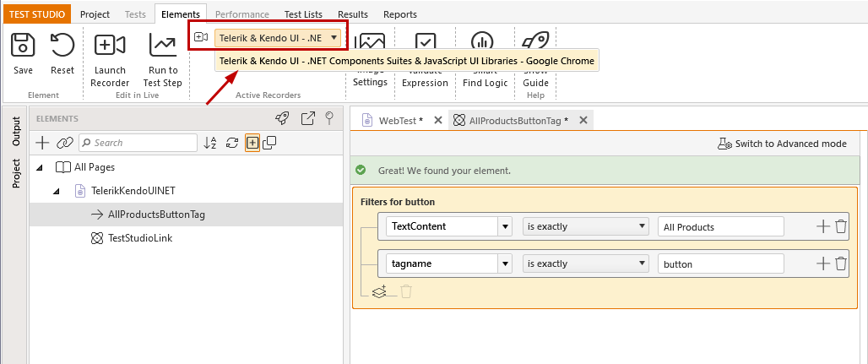
Task: Open the Reports tab
Action: point(400,14)
